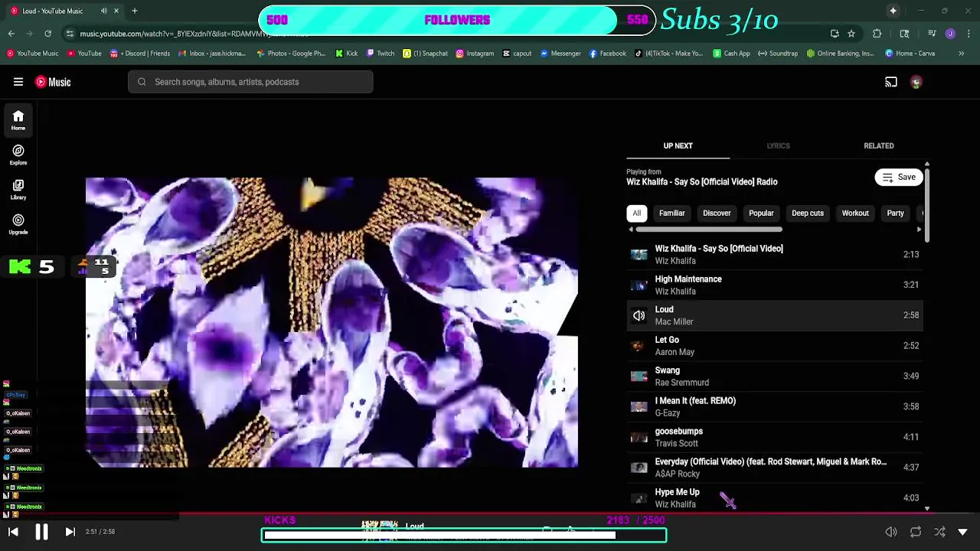980x551 pixels.
Task: Click the Swang album thumbnail
Action: coord(639,376)
